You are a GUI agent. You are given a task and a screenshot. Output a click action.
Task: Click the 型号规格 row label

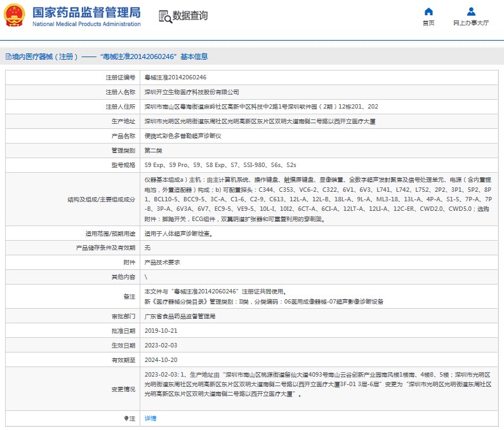(123, 165)
